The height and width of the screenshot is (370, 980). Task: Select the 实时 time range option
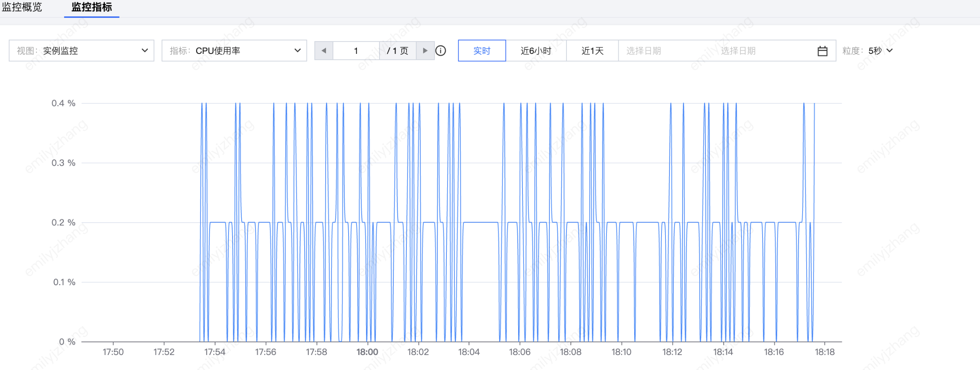click(x=482, y=51)
